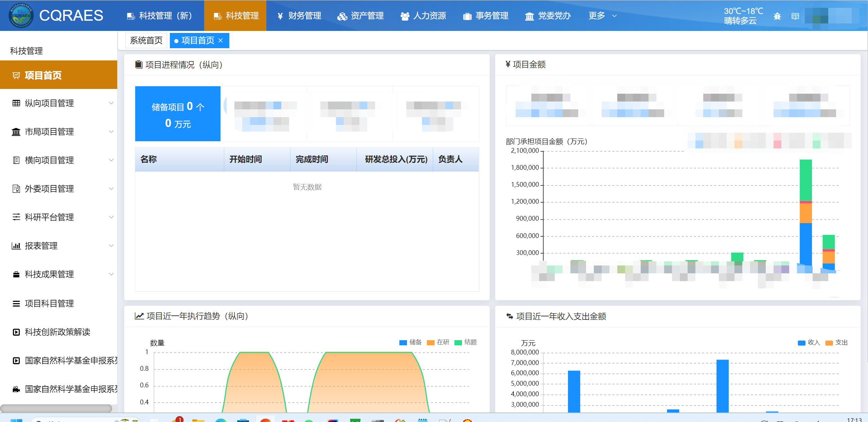Expand 报表管理 submenu chevron
The width and height of the screenshot is (868, 422).
[111, 246]
